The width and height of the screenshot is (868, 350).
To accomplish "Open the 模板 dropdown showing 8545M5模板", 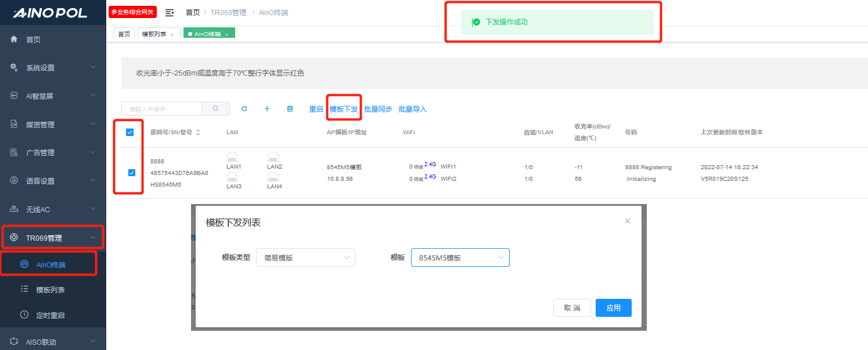I will coord(460,258).
